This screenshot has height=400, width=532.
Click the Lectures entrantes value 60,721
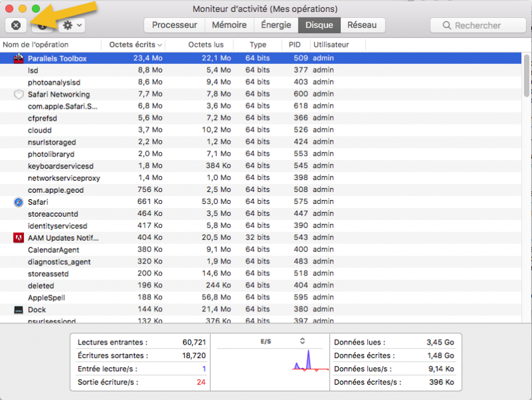(194, 342)
